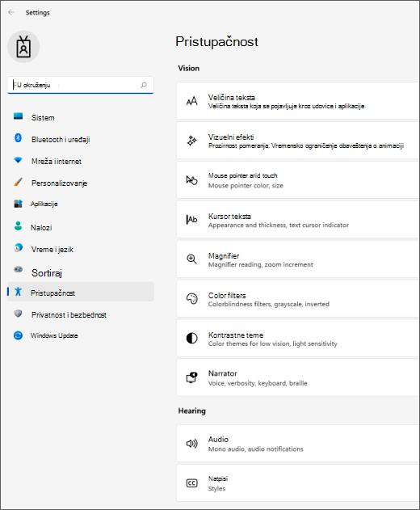Click 'Styles' text under Natpisi

click(x=216, y=488)
